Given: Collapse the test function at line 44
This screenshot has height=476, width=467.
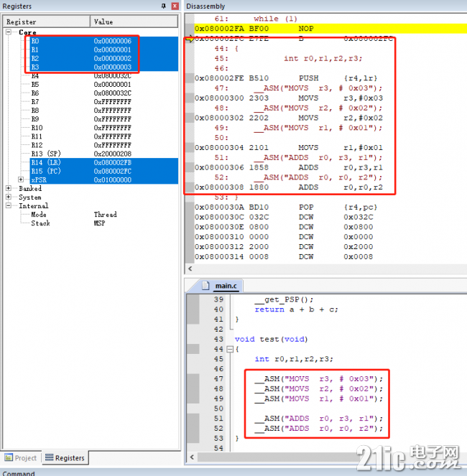Looking at the screenshot, I should coord(230,350).
